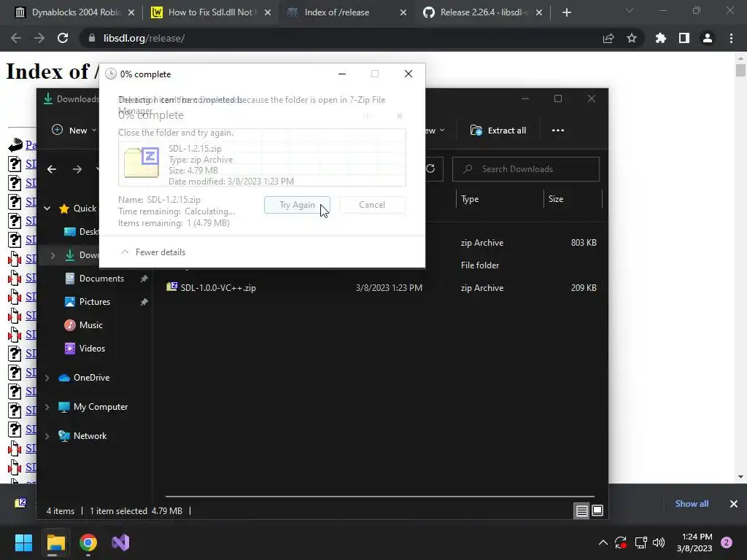Open the Music folder in sidebar
Viewport: 747px width, 560px height.
coord(90,325)
